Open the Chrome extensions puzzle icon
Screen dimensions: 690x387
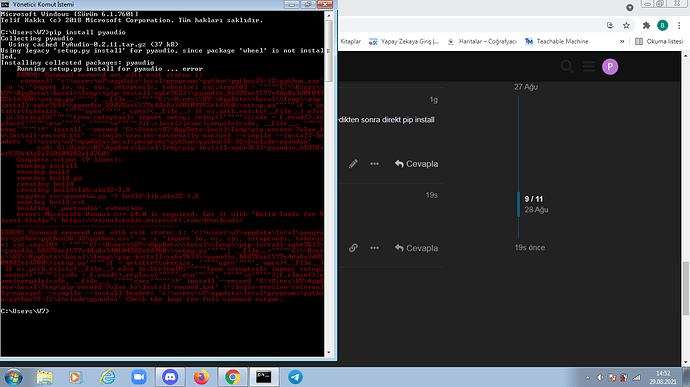point(646,26)
